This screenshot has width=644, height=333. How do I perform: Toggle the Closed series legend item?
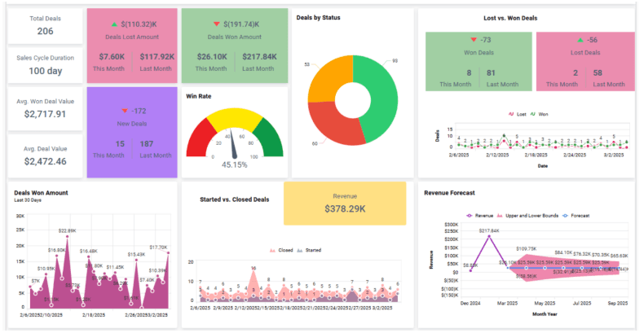pyautogui.click(x=281, y=250)
